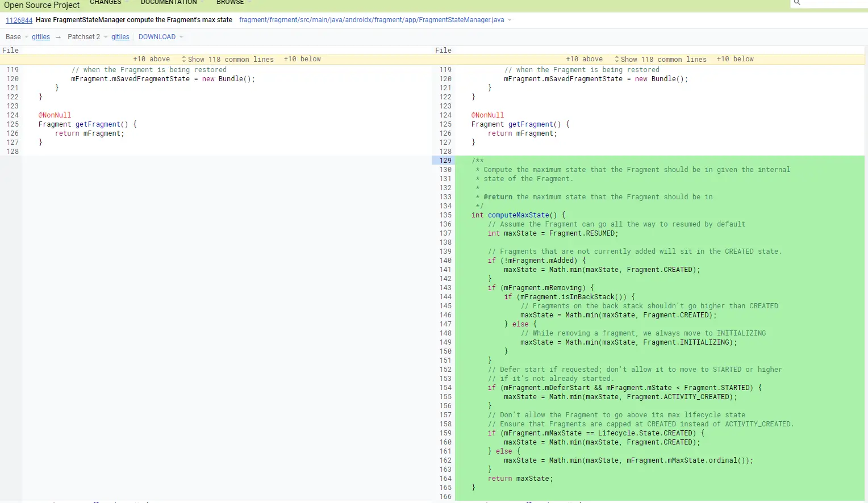Show +10 below in left pane

tap(302, 59)
